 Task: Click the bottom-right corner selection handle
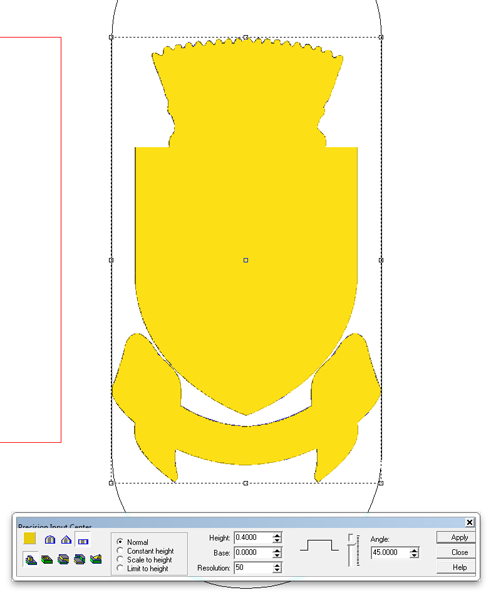(x=381, y=483)
